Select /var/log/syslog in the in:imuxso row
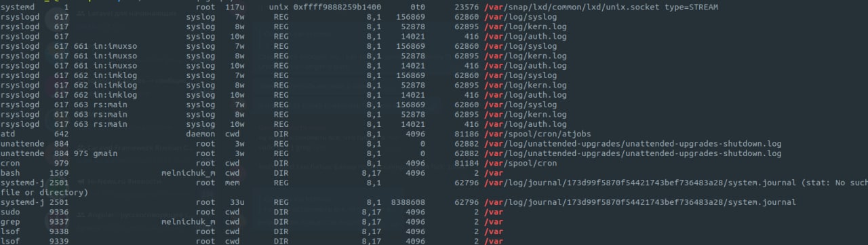 point(521,46)
